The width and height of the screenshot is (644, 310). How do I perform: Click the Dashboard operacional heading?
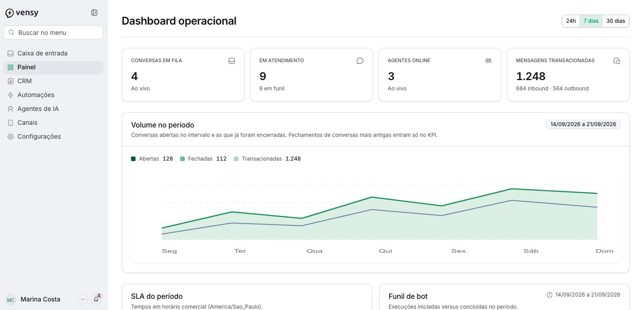coord(179,21)
